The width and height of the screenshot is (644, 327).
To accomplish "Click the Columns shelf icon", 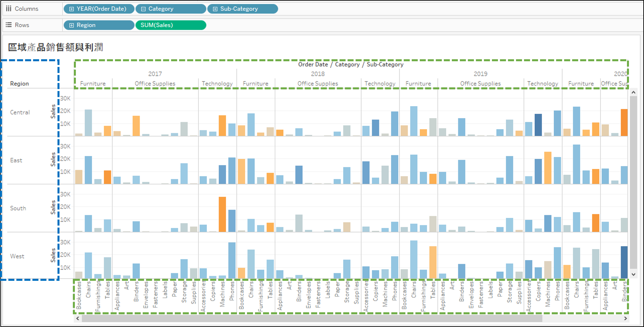I will click(9, 9).
